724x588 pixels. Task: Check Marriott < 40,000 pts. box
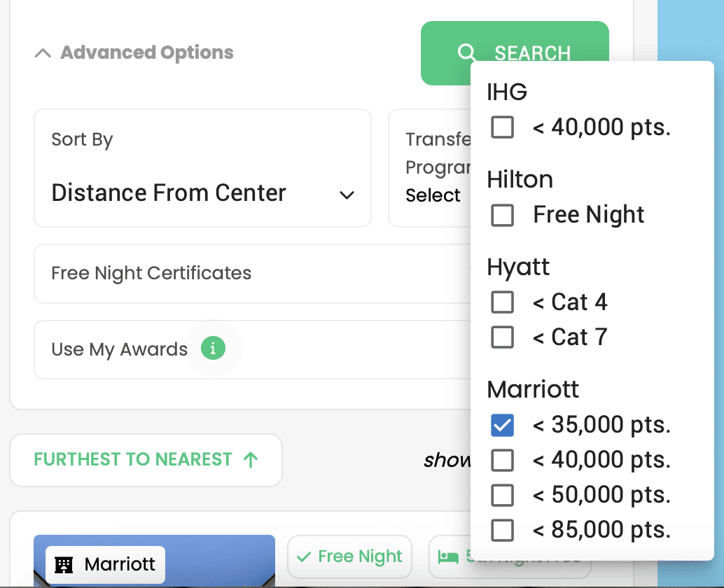(502, 460)
